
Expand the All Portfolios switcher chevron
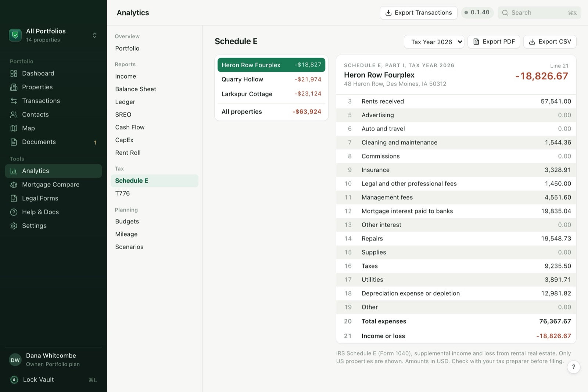[x=94, y=35]
